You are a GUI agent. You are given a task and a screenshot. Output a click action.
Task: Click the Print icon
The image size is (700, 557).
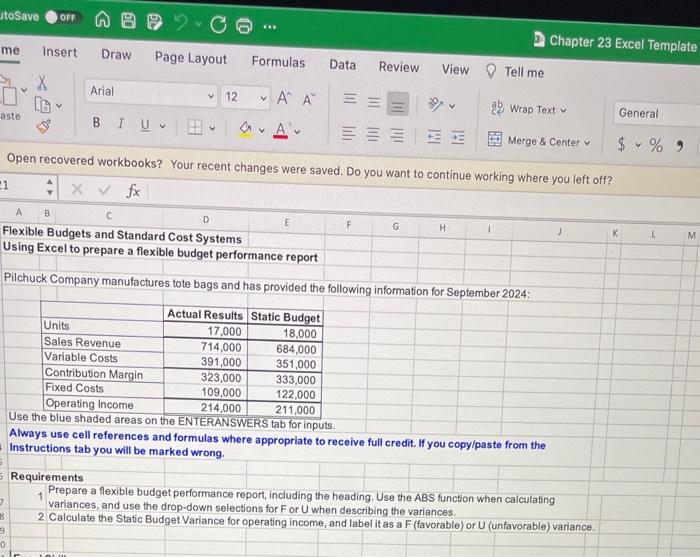tap(244, 25)
